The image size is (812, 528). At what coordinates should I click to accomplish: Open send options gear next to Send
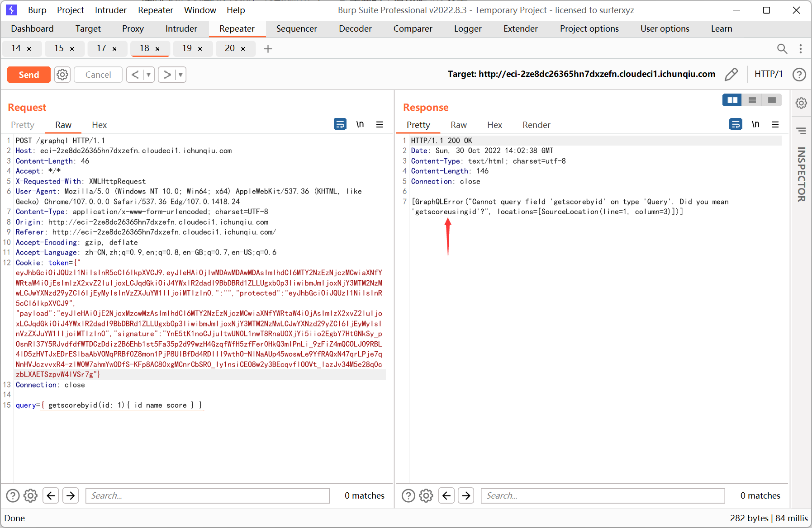(x=62, y=75)
